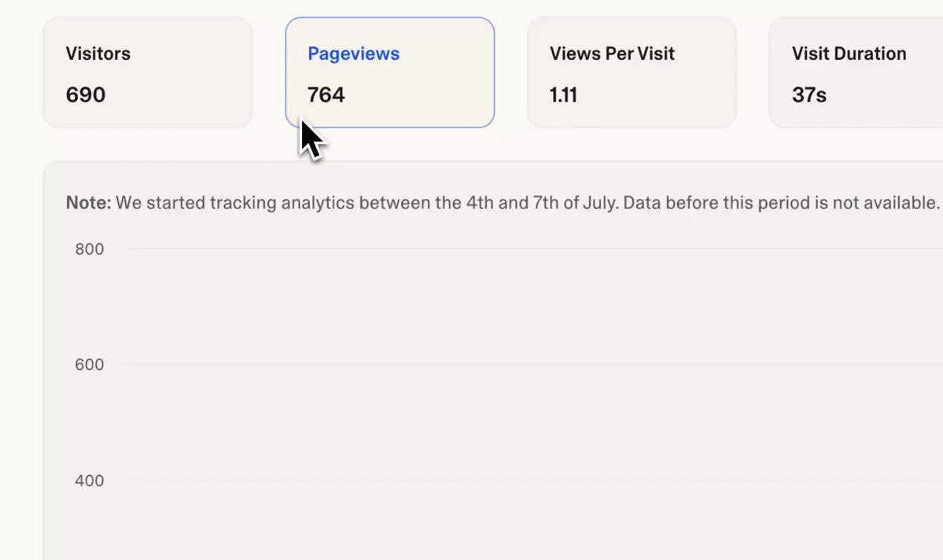Click the gridline at the 600 level
This screenshot has width=943, height=560.
[x=534, y=364]
